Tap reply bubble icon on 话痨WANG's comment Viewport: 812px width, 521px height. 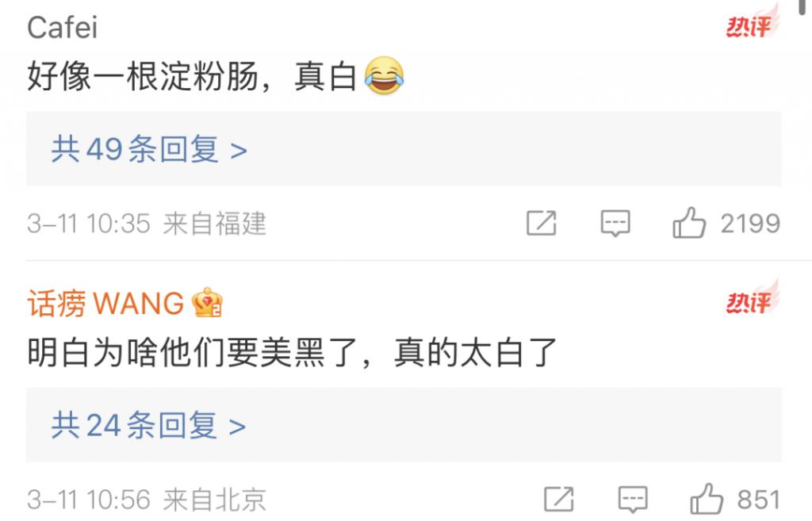(633, 500)
